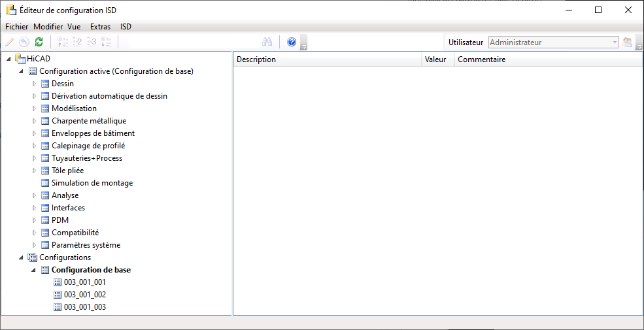Click the Valeur column header

pyautogui.click(x=438, y=59)
